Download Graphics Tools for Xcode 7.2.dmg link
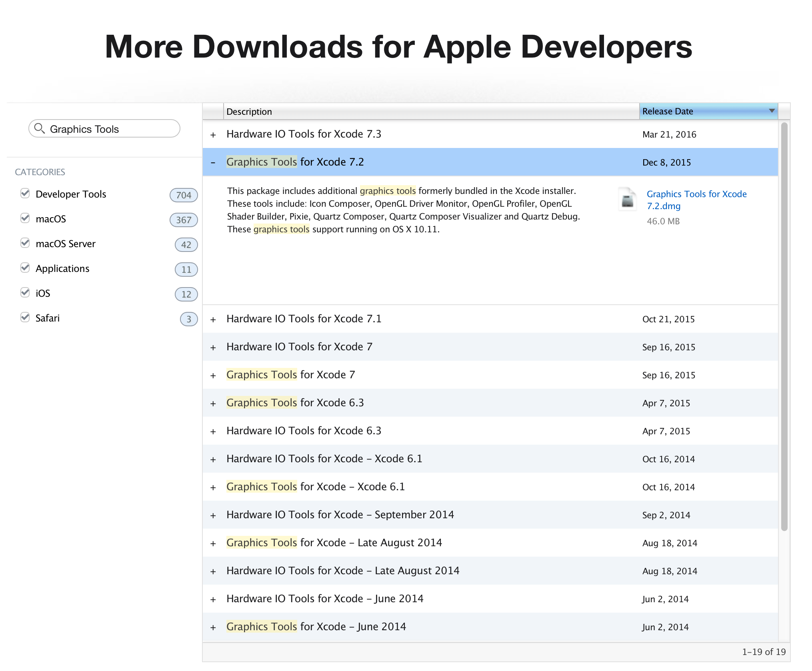Viewport: 812px width, 671px height. (x=696, y=200)
